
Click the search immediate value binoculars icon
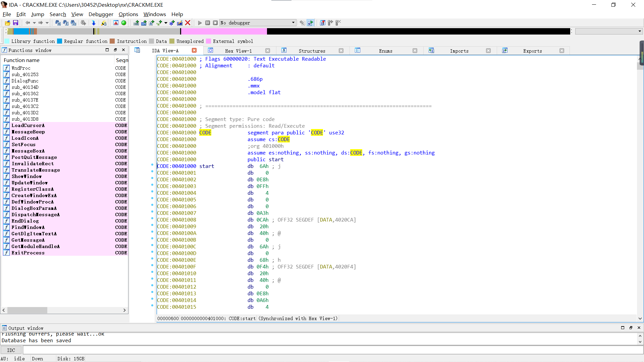click(x=58, y=23)
